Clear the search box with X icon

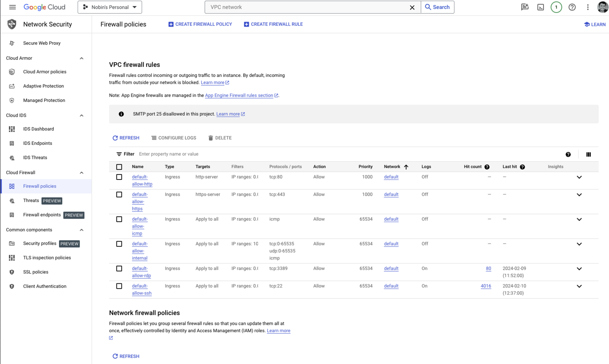[x=412, y=7]
